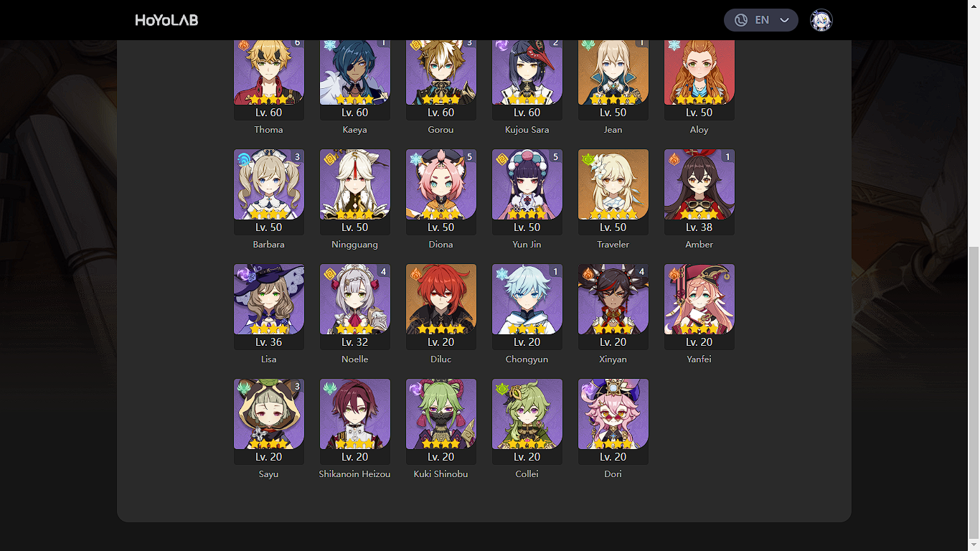This screenshot has height=551, width=980.
Task: Open Kaeya's character portrait
Action: point(355,72)
